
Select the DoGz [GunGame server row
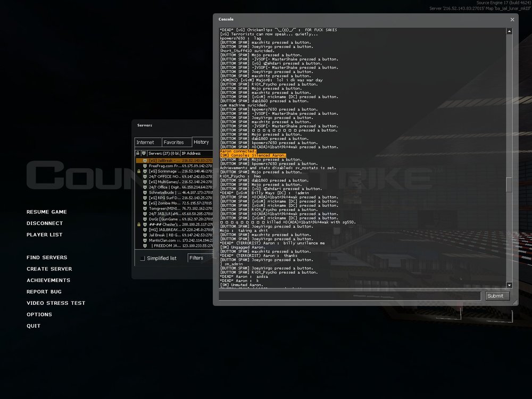tap(174, 219)
